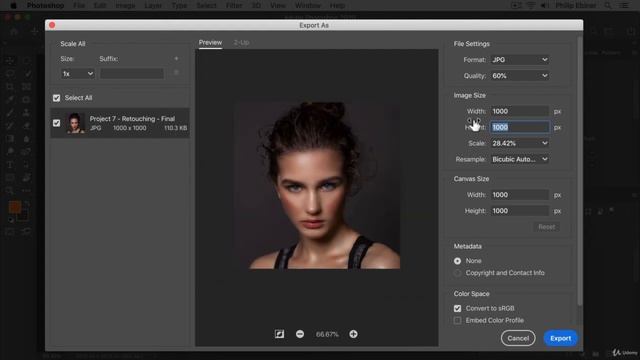Open the Layer menu
The image size is (640, 360).
click(x=153, y=5)
